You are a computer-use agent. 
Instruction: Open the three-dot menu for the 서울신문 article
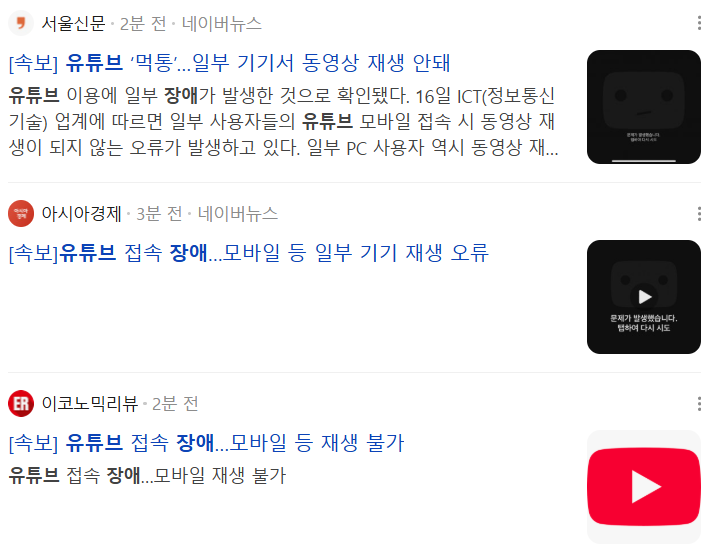click(x=698, y=23)
